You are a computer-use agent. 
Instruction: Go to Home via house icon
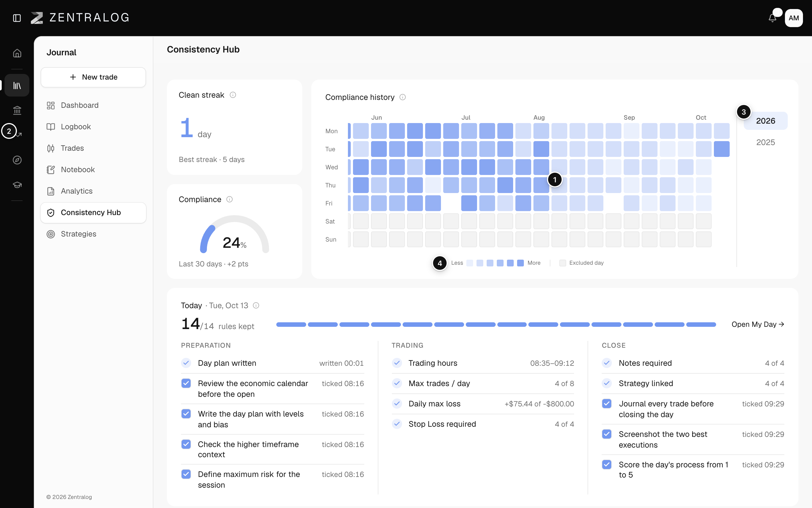click(17, 53)
